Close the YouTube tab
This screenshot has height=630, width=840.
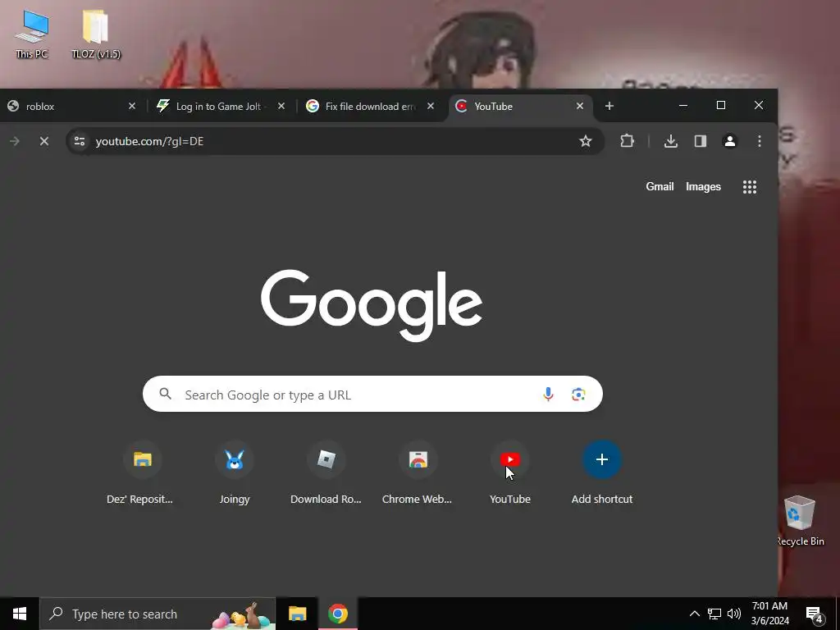pos(580,106)
